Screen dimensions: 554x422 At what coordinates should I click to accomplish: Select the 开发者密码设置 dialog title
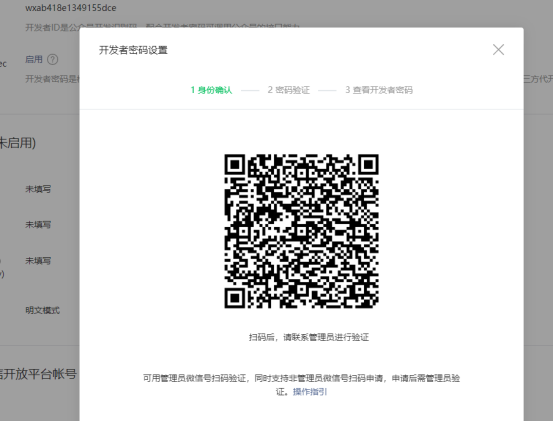click(133, 50)
